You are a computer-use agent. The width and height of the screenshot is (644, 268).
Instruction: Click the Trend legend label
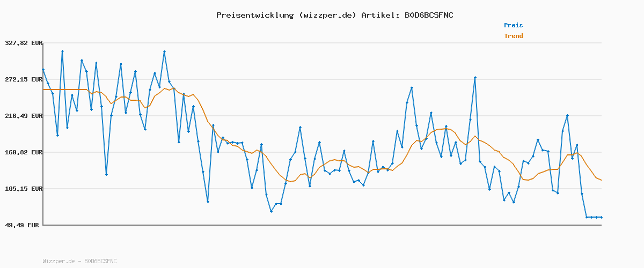click(x=513, y=36)
